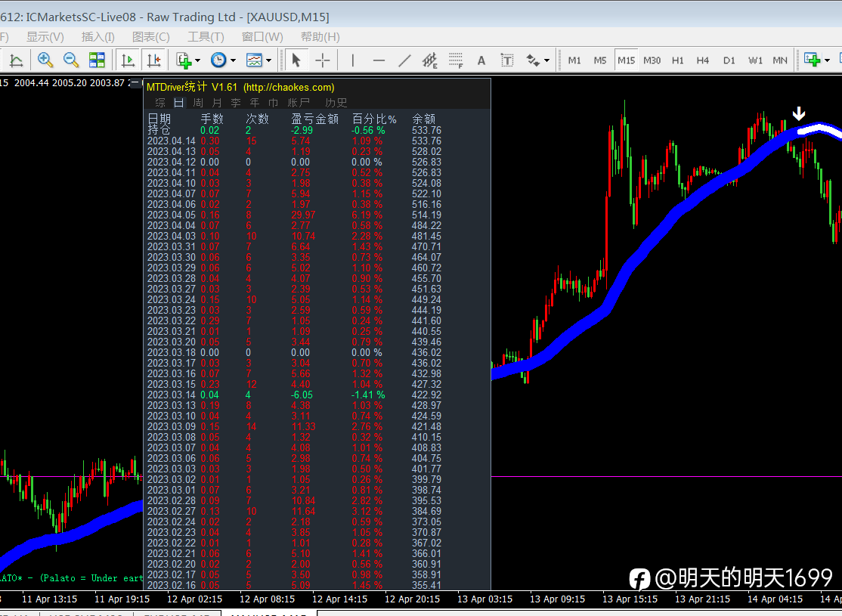The width and height of the screenshot is (842, 616).
Task: Switch timeframe to H1
Action: point(678,60)
